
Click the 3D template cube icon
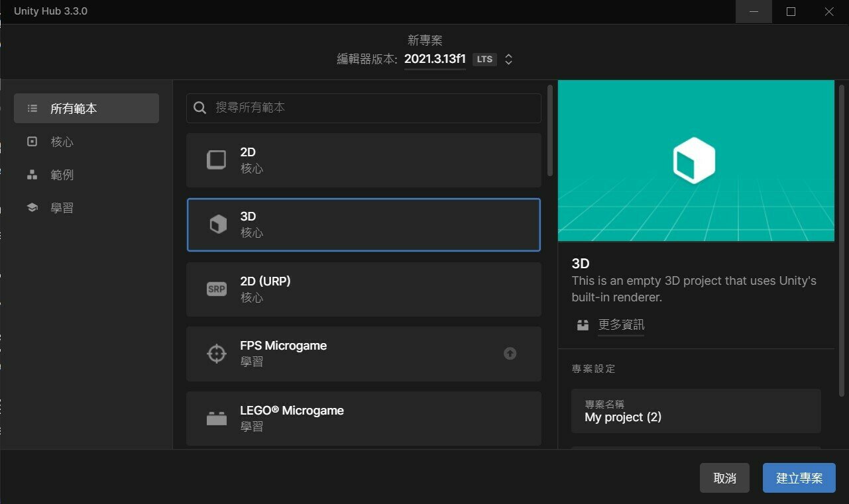coord(217,225)
